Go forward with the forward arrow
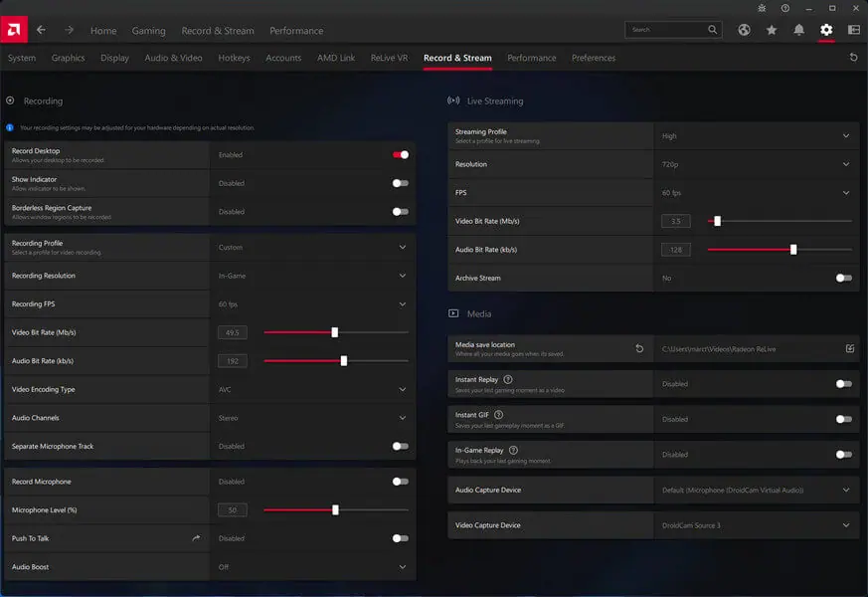The width and height of the screenshot is (868, 597). coord(69,30)
